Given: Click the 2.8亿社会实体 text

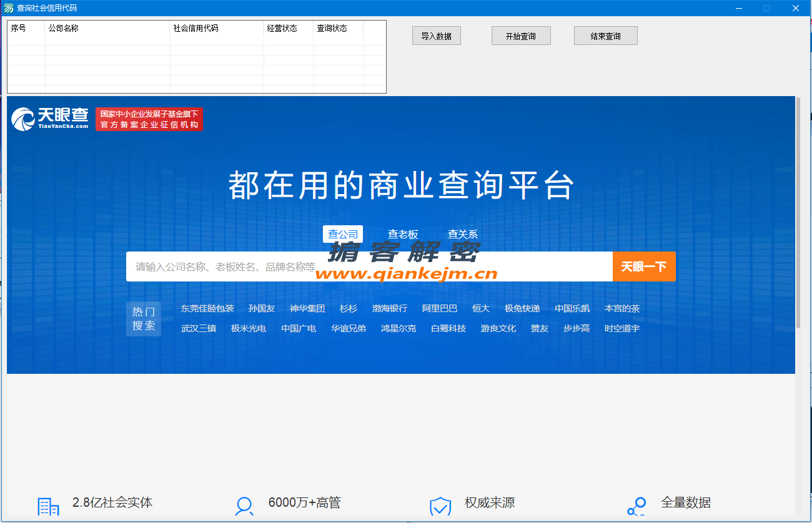Looking at the screenshot, I should pos(112,502).
